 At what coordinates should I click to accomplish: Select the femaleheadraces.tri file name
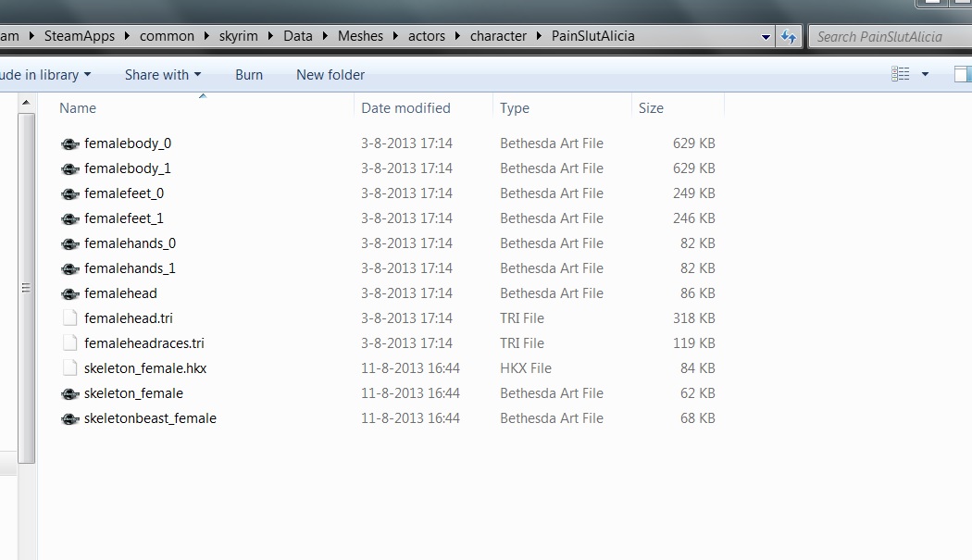coord(144,343)
